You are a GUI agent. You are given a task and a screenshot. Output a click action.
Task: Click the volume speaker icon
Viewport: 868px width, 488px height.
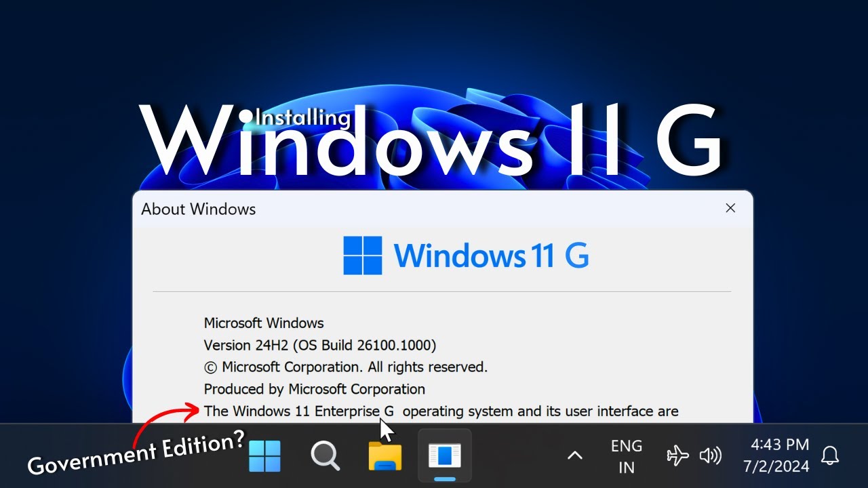pyautogui.click(x=710, y=455)
